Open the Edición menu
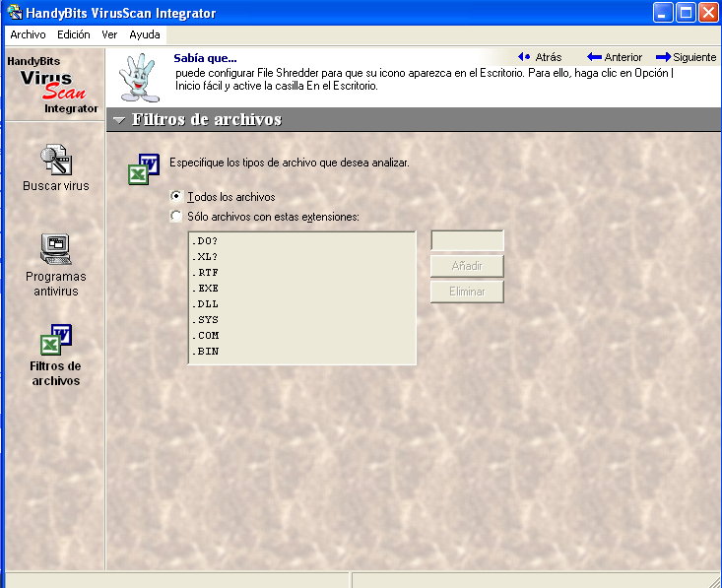This screenshot has width=722, height=588. click(74, 34)
